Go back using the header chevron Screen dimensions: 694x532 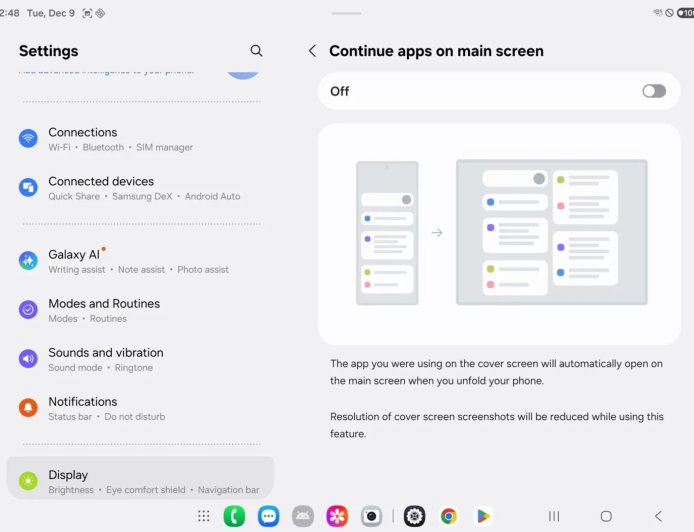tap(312, 51)
